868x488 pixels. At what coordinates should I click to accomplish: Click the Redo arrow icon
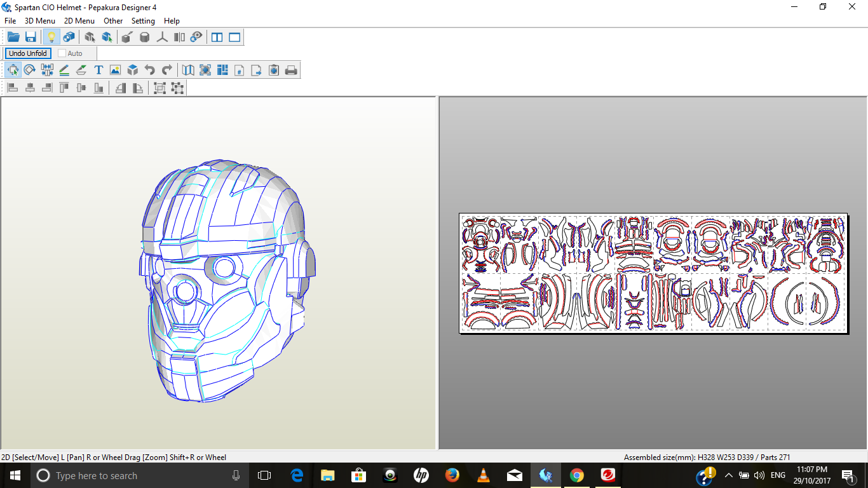pos(167,70)
